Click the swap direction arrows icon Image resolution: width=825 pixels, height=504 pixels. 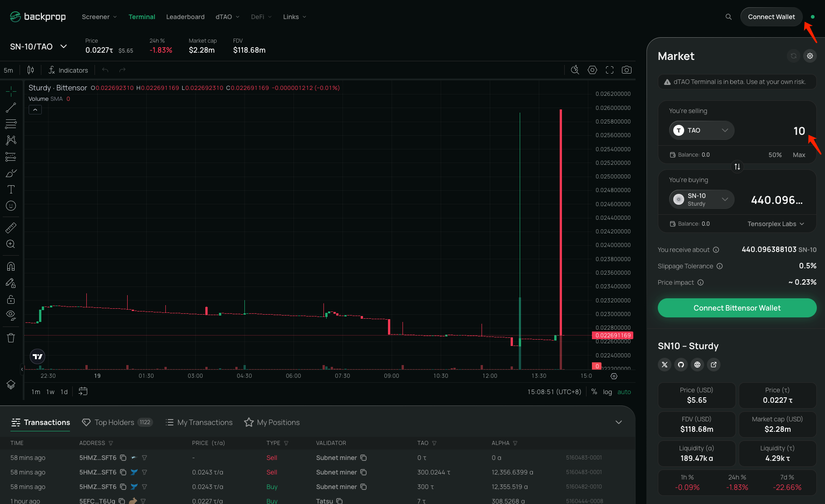737,167
